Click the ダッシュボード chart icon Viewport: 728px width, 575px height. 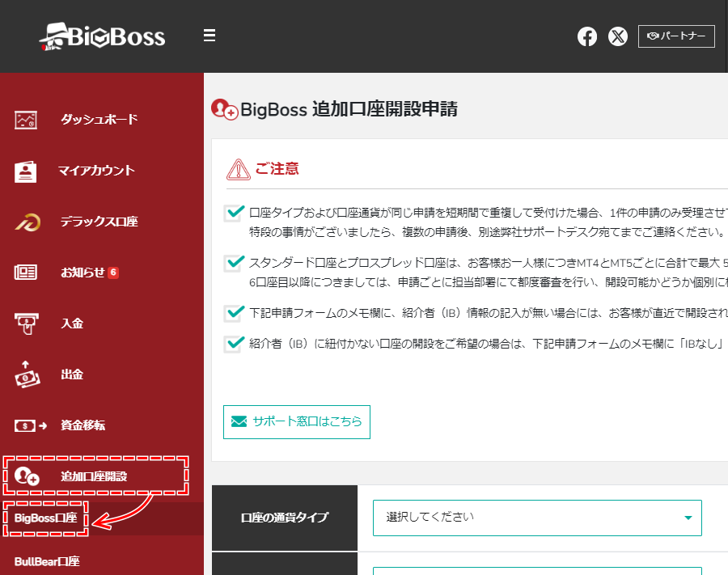(26, 120)
